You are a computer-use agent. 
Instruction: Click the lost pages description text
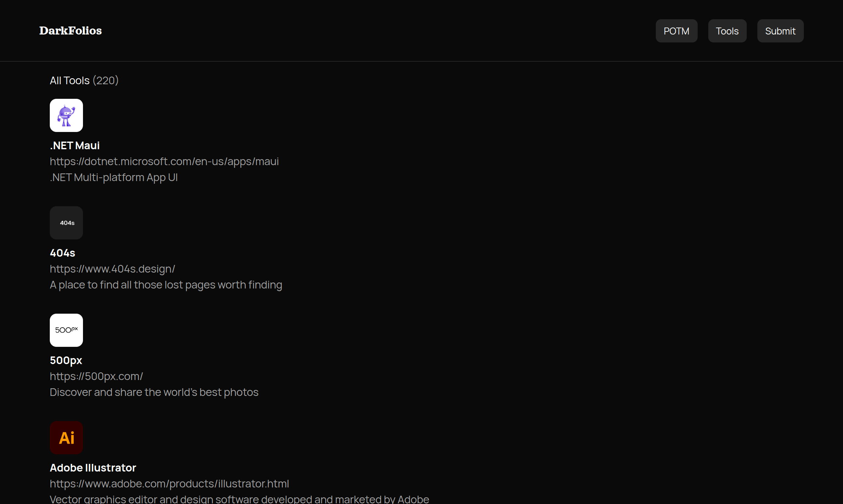pyautogui.click(x=166, y=284)
